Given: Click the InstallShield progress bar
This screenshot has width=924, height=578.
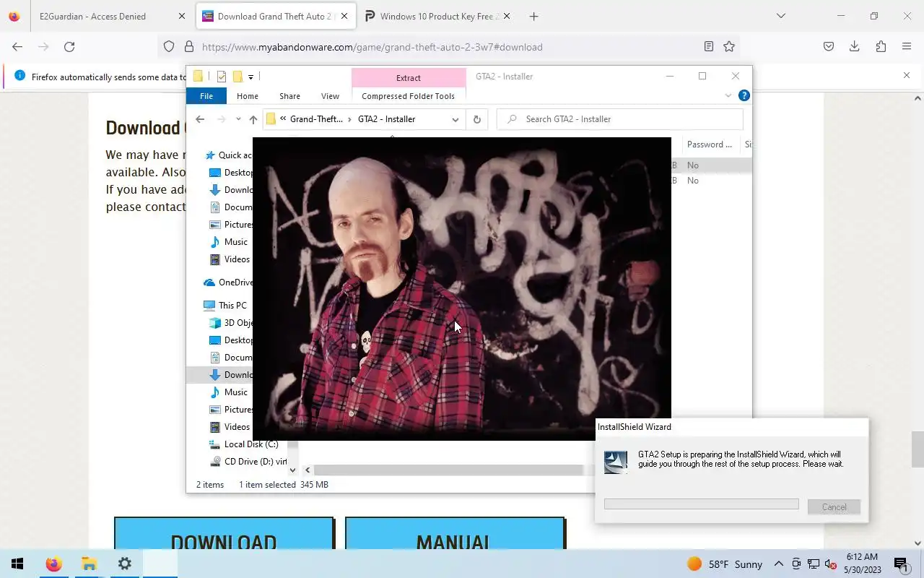Looking at the screenshot, I should pyautogui.click(x=701, y=504).
